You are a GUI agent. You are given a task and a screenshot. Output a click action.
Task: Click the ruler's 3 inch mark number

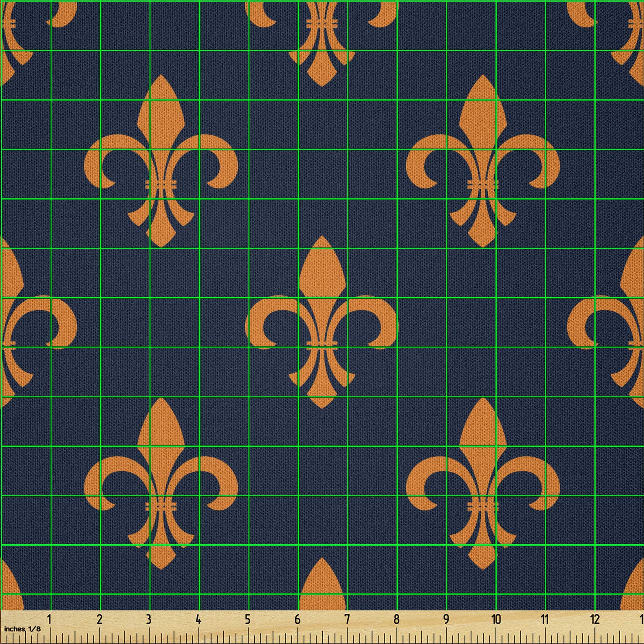(149, 619)
